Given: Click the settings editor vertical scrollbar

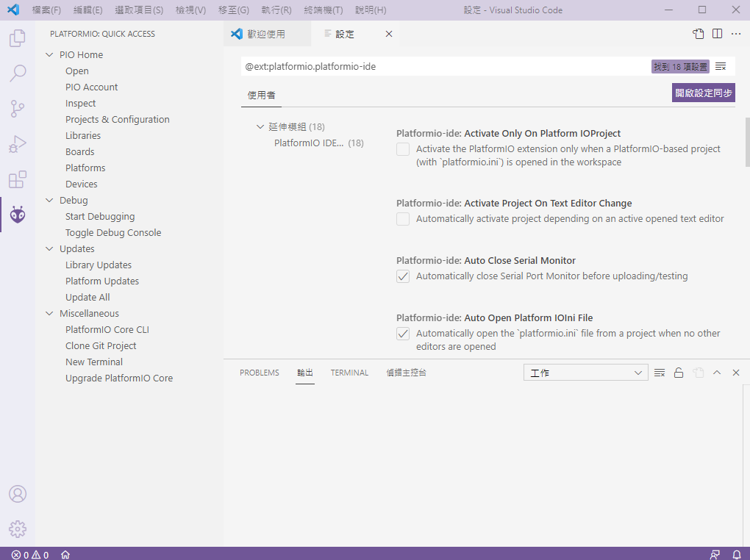Looking at the screenshot, I should click(x=747, y=142).
